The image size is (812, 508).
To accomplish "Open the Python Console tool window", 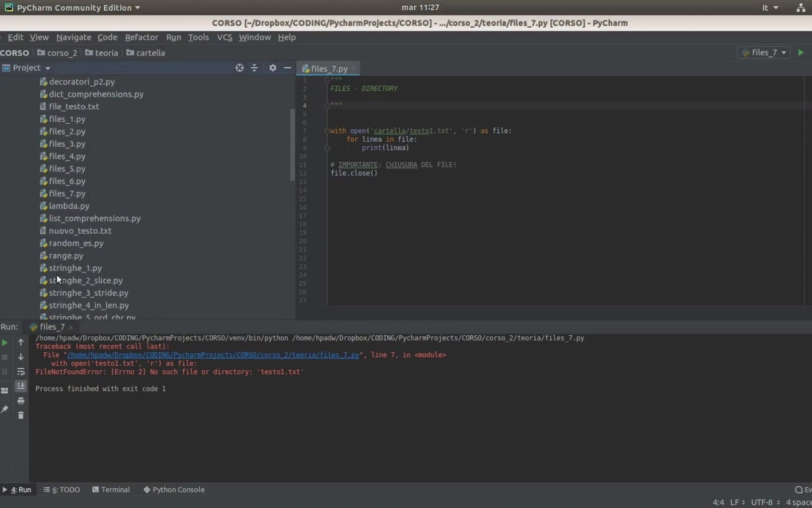I will click(174, 490).
